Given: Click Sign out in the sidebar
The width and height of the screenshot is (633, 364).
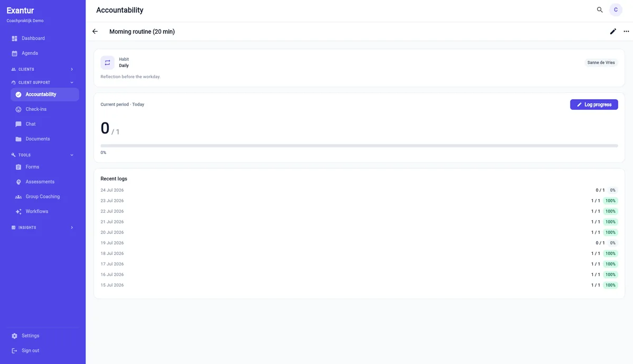Looking at the screenshot, I should (x=43, y=350).
